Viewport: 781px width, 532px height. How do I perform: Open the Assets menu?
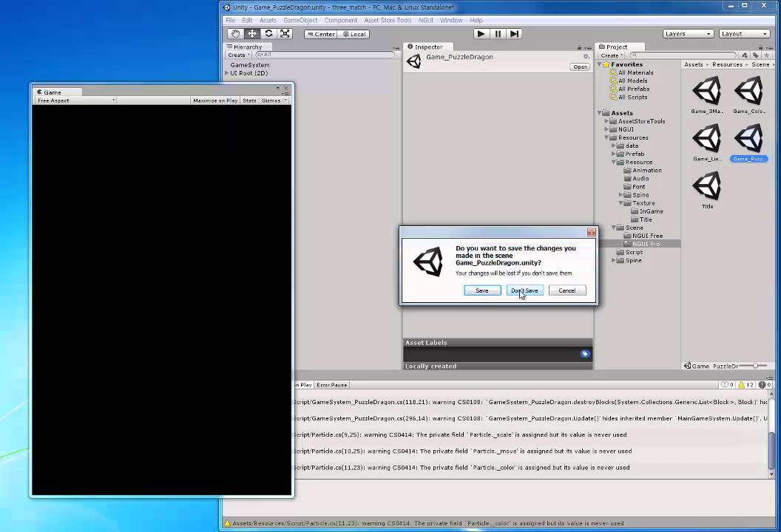tap(268, 21)
